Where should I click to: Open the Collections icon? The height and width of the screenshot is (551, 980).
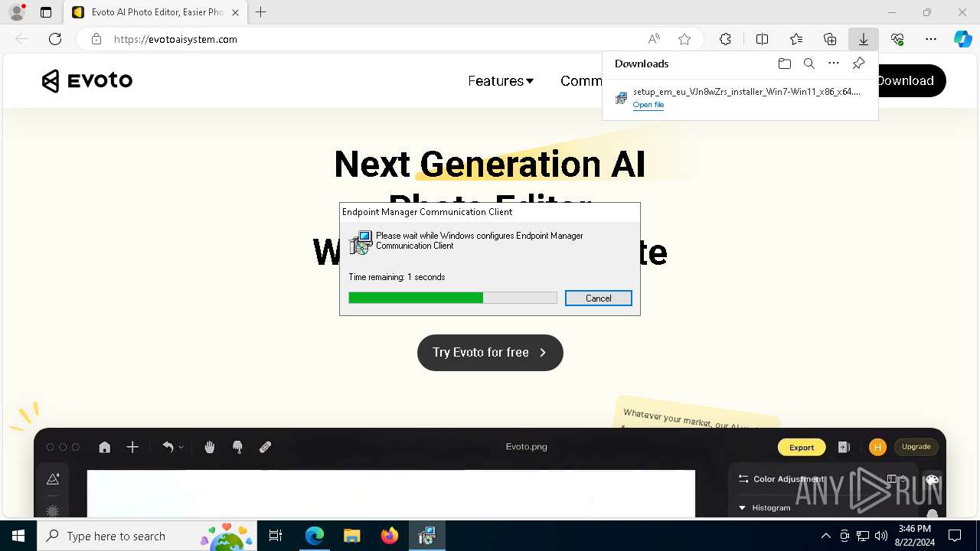[x=830, y=39]
